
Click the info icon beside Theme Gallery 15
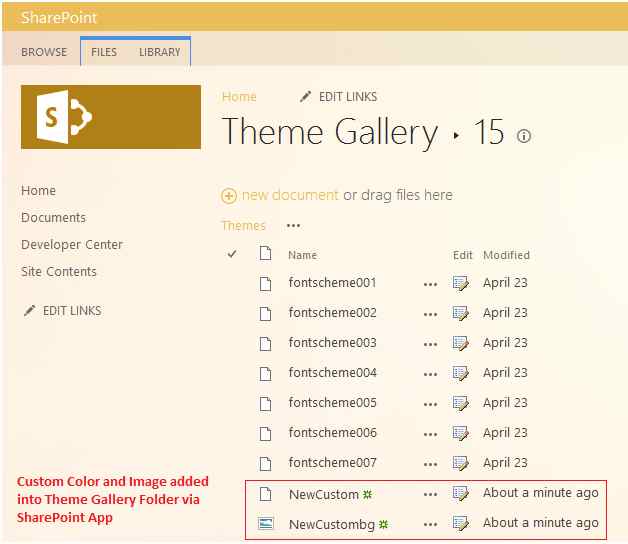[524, 136]
